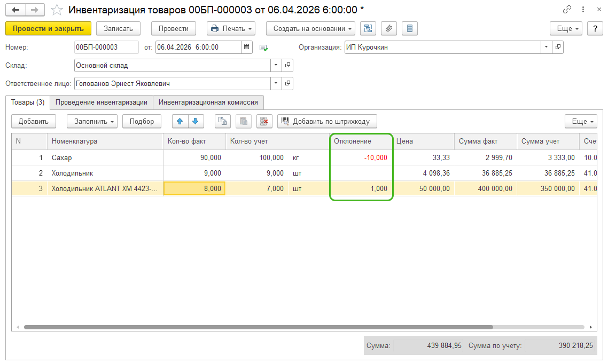Open the related documents structure icon
The width and height of the screenshot is (608, 364).
[368, 29]
